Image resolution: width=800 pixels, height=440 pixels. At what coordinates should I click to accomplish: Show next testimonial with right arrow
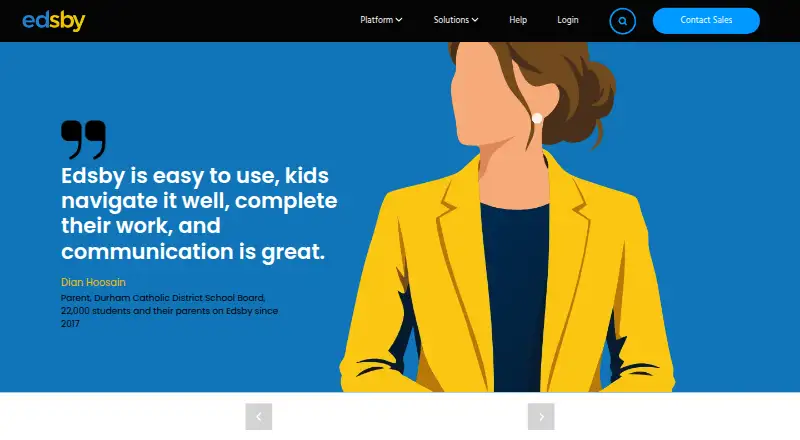point(541,417)
